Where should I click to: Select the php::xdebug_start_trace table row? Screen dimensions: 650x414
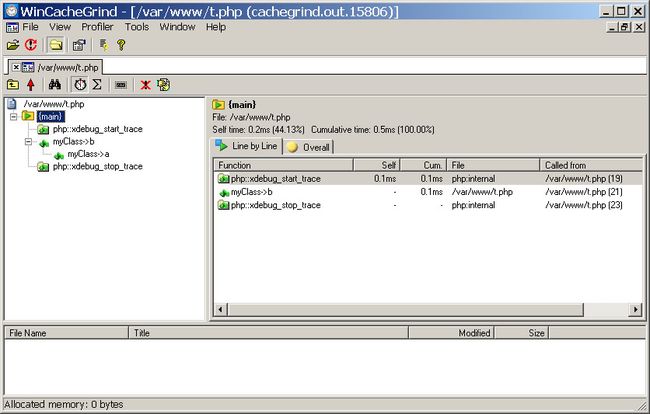[x=428, y=179]
